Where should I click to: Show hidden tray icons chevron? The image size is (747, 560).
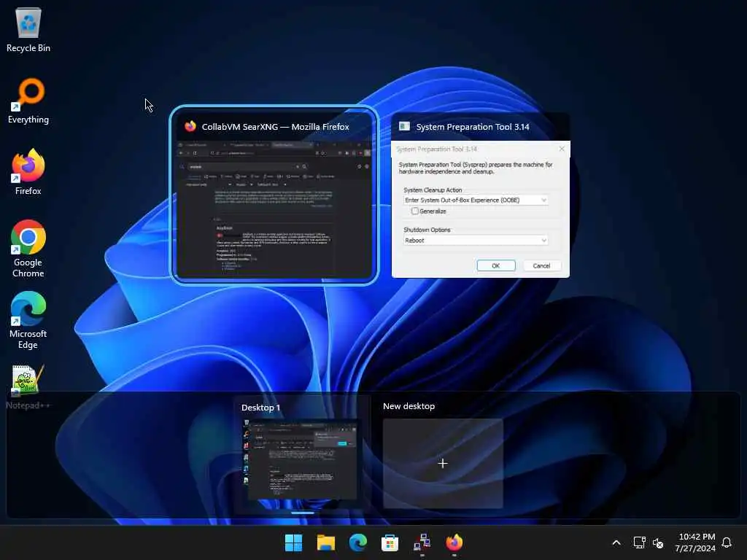click(616, 542)
